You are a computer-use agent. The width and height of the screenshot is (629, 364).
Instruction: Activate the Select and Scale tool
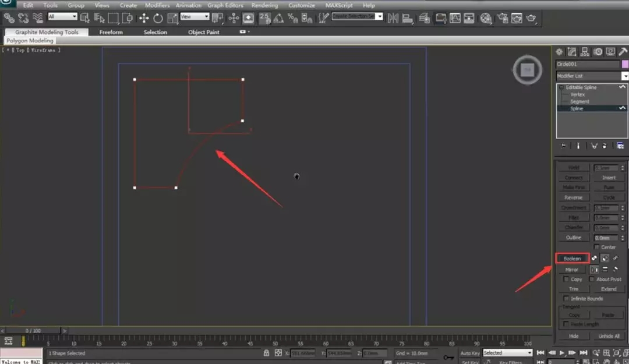click(172, 18)
